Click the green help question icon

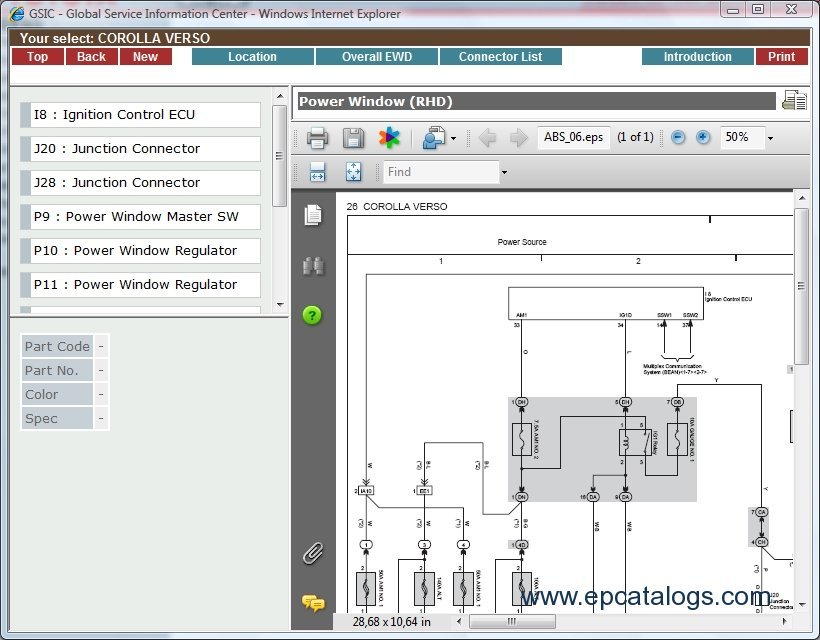coord(312,315)
